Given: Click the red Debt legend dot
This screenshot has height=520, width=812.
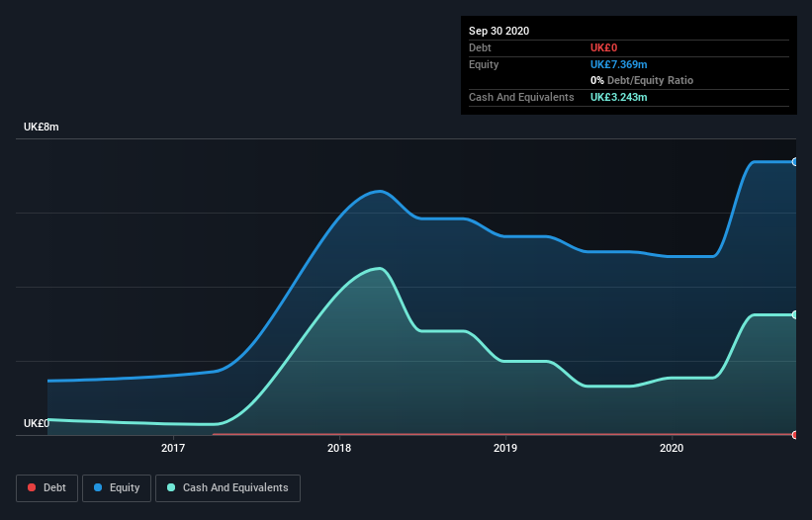Looking at the screenshot, I should (x=32, y=487).
